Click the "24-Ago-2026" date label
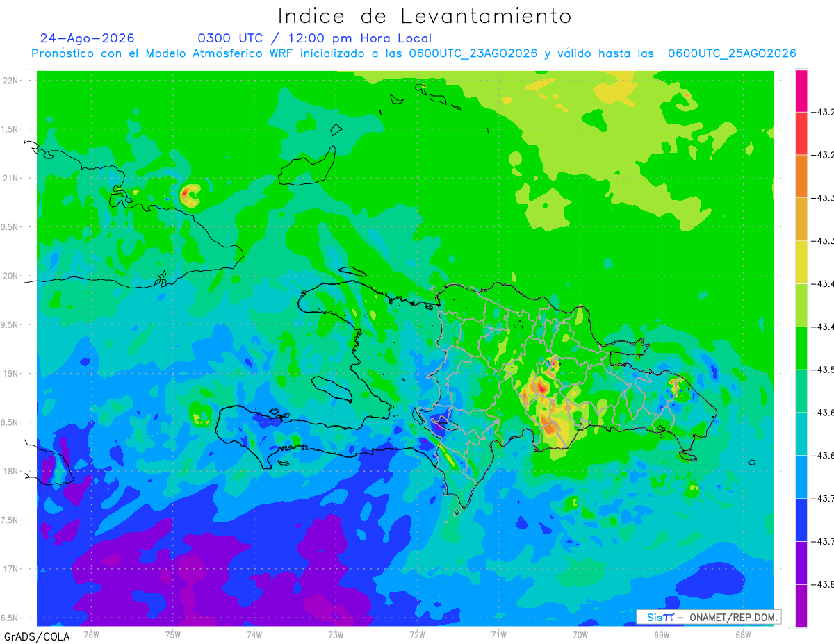The width and height of the screenshot is (834, 644). coord(87,38)
